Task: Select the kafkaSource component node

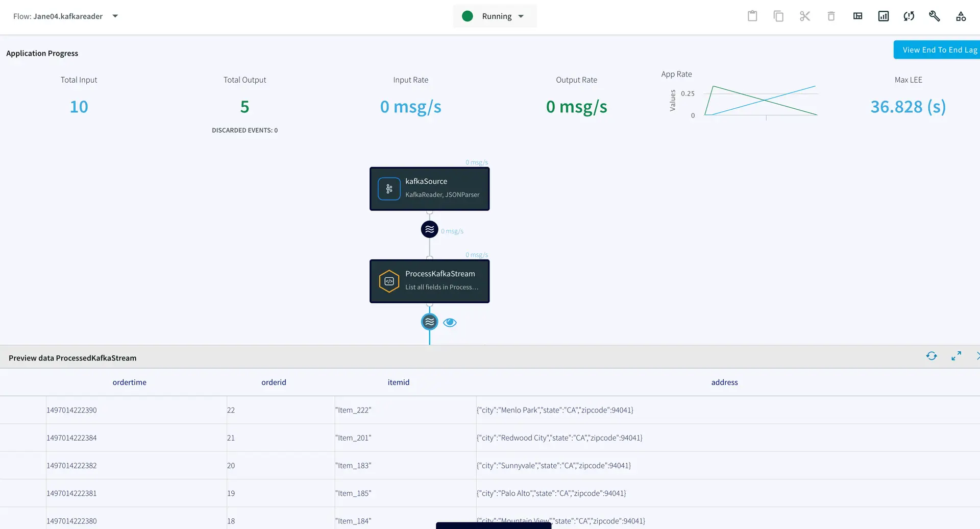Action: [429, 189]
